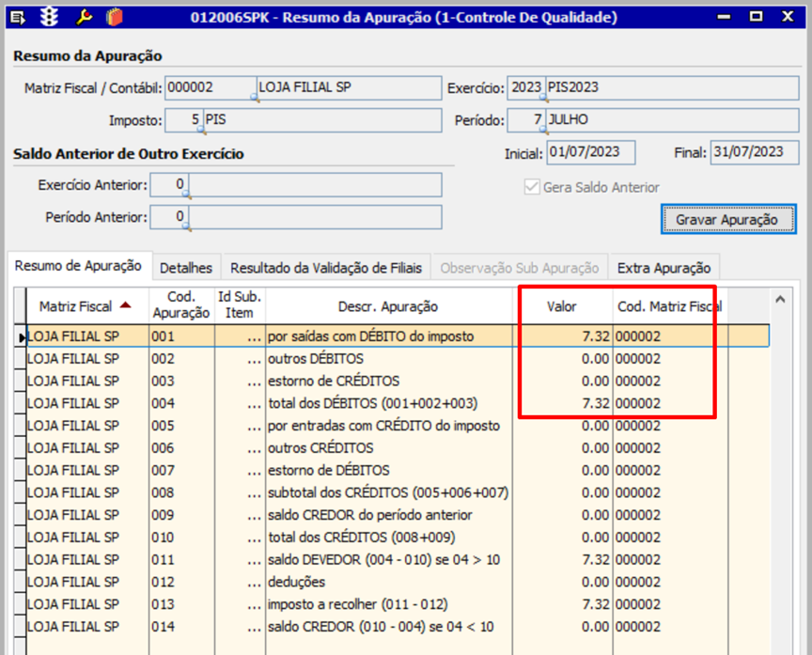Open the Extra Apuração tab
This screenshot has width=812, height=655.
(x=664, y=268)
